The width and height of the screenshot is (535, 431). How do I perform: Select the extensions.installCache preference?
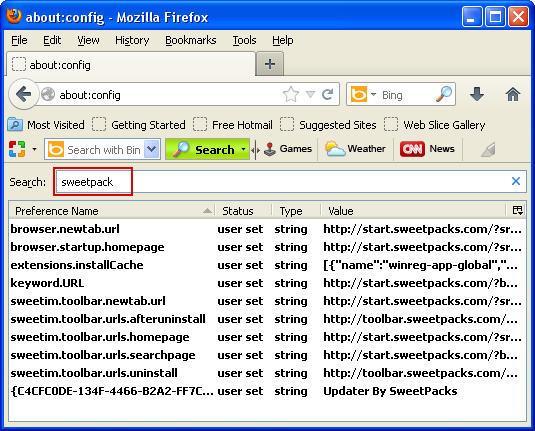point(267,265)
